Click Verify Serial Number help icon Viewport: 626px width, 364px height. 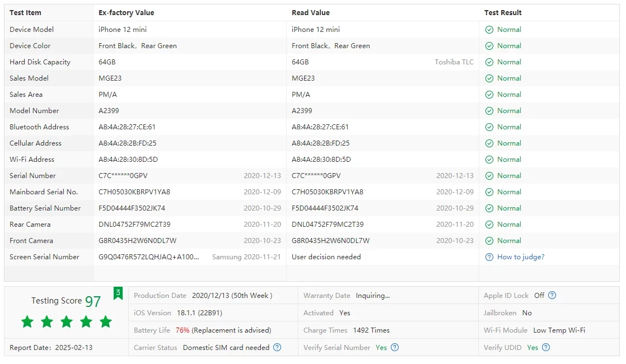[395, 347]
